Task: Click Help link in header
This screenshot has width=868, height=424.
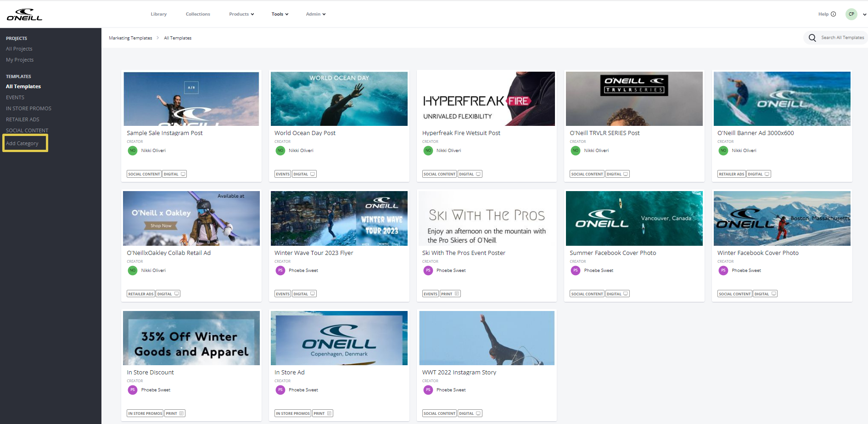Action: [x=823, y=14]
